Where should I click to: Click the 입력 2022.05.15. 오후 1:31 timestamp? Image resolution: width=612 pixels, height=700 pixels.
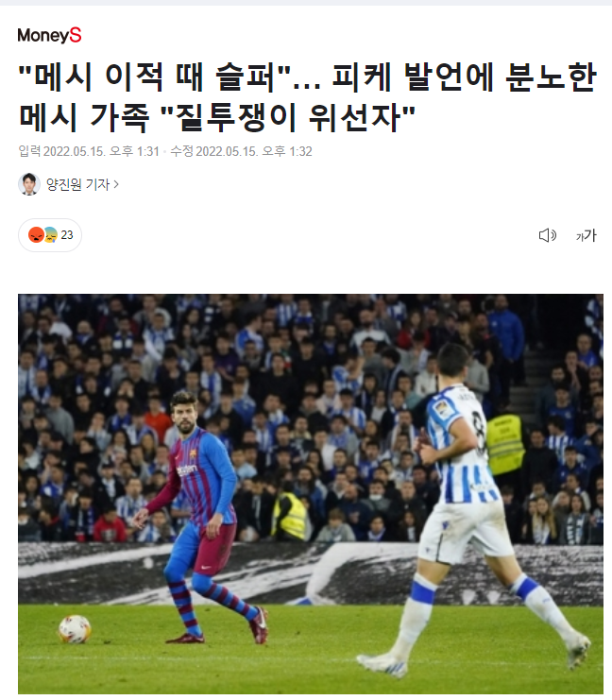click(89, 151)
